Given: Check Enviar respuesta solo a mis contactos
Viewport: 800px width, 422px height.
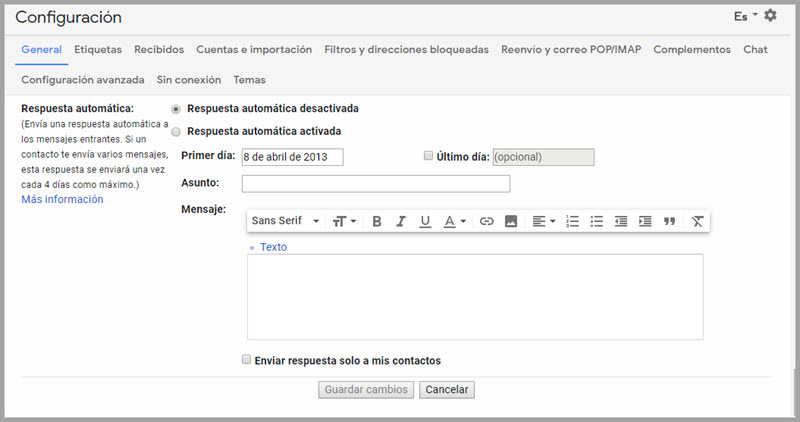Looking at the screenshot, I should point(247,360).
